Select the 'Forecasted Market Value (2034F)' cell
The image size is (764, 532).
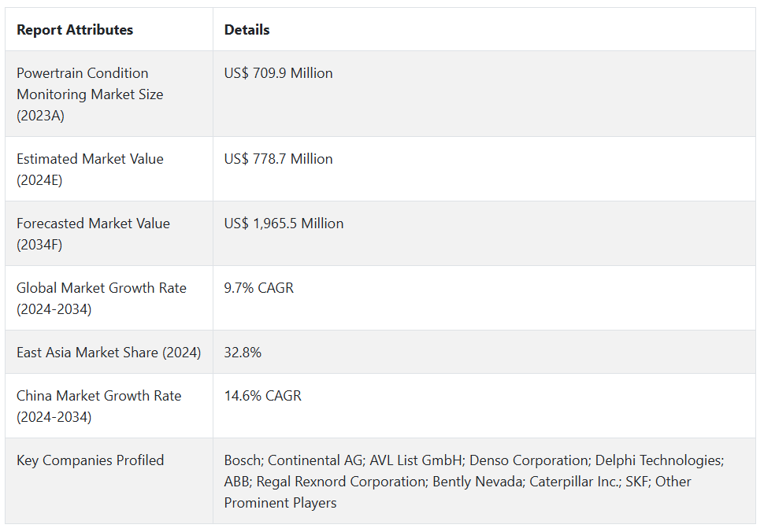click(93, 234)
